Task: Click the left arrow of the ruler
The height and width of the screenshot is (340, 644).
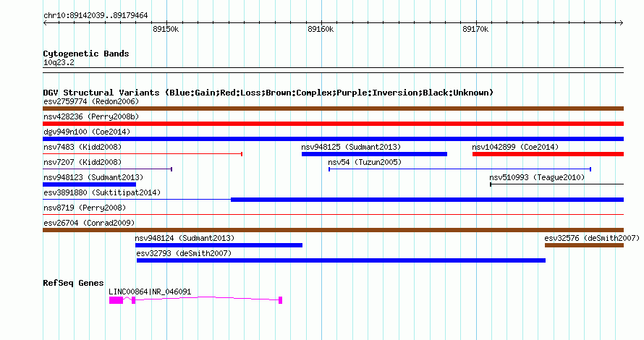Action: coord(45,23)
